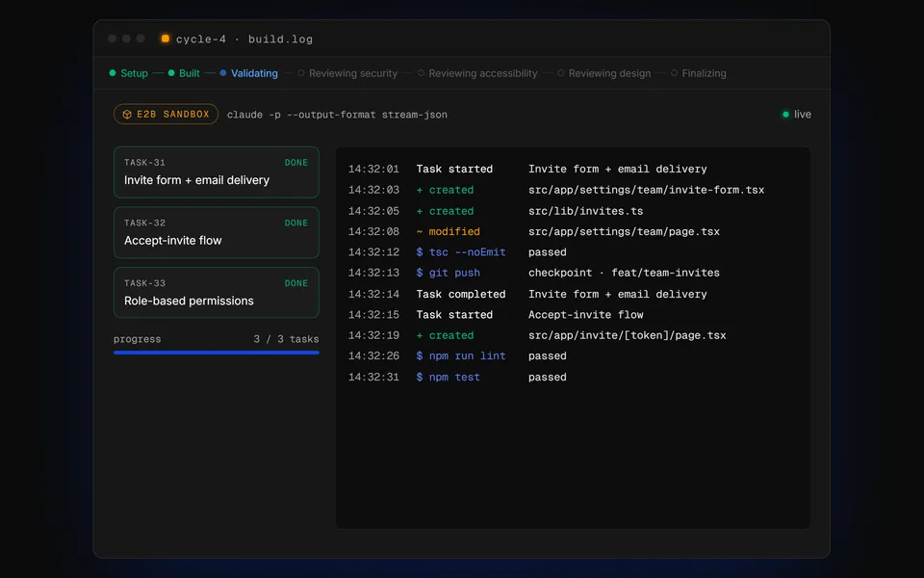The image size is (924, 578).
Task: Open TASK-31 Invite form + email delivery card
Action: [217, 172]
